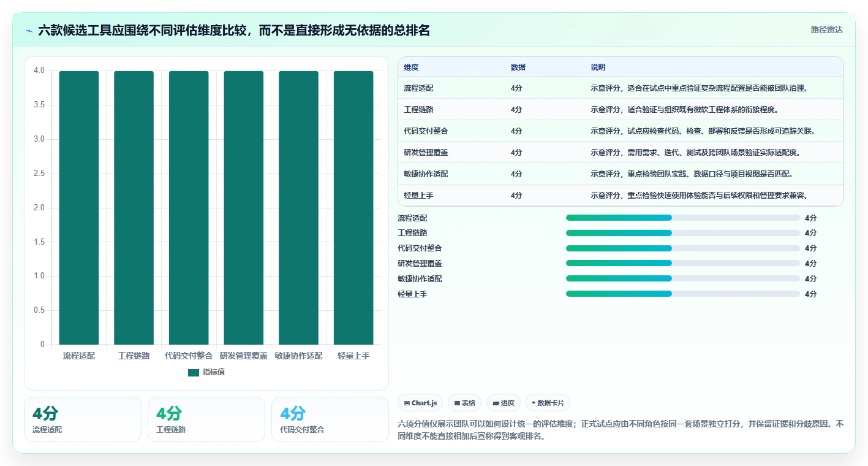Toggle the 指标值 legend color swatch

pyautogui.click(x=194, y=372)
